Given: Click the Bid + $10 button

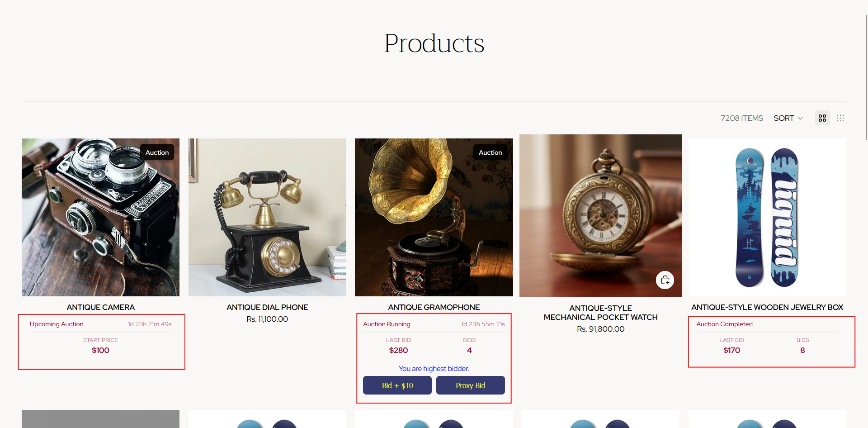Looking at the screenshot, I should click(397, 385).
